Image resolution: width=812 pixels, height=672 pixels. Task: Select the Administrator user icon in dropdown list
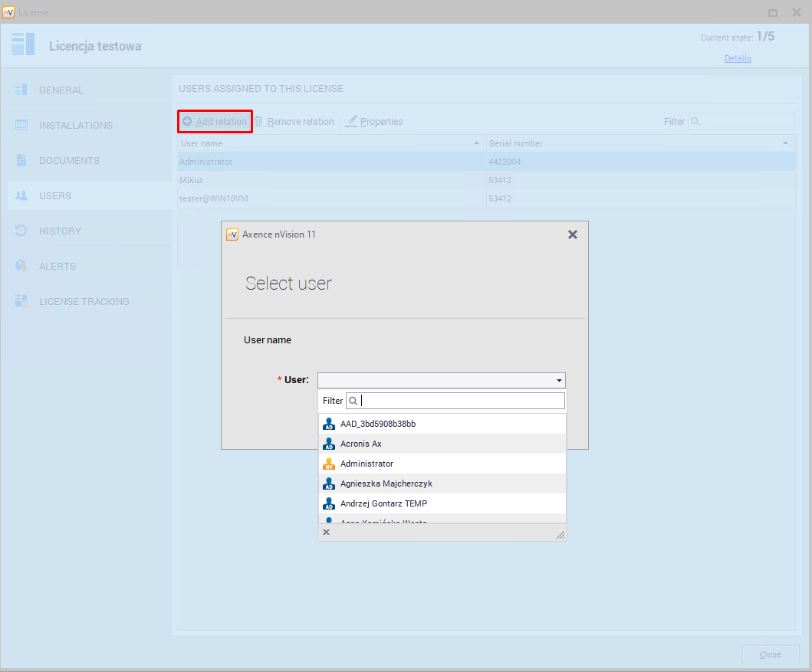tap(329, 464)
